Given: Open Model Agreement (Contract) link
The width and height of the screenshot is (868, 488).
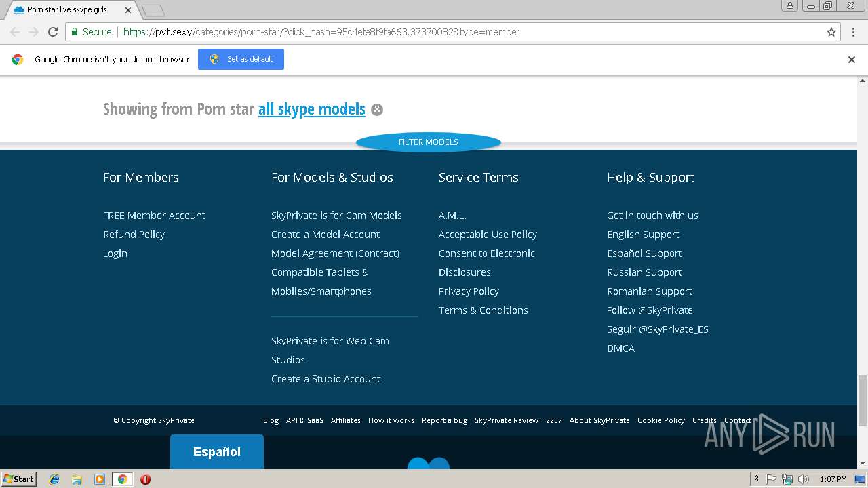Looking at the screenshot, I should 335,253.
